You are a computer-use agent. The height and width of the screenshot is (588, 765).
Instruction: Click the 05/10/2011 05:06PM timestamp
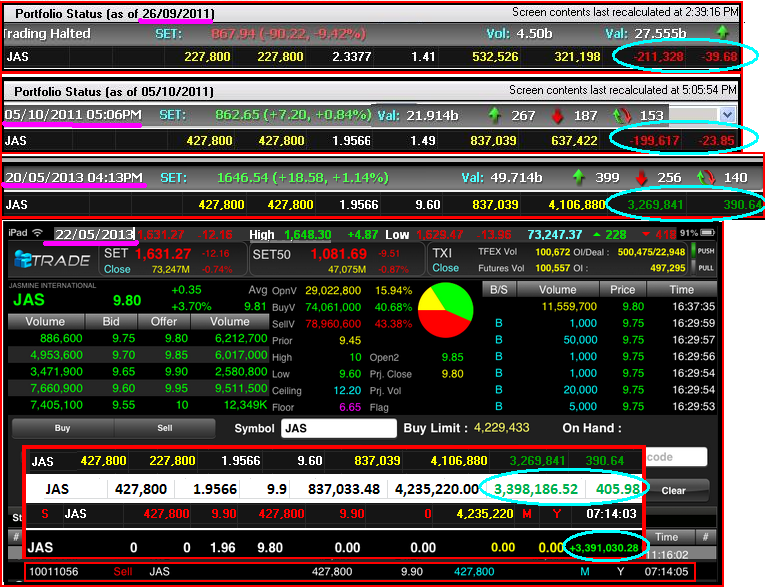[73, 115]
